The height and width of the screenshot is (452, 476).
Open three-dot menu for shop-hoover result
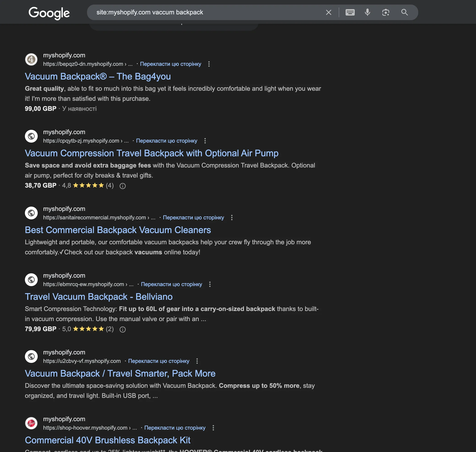pyautogui.click(x=213, y=428)
